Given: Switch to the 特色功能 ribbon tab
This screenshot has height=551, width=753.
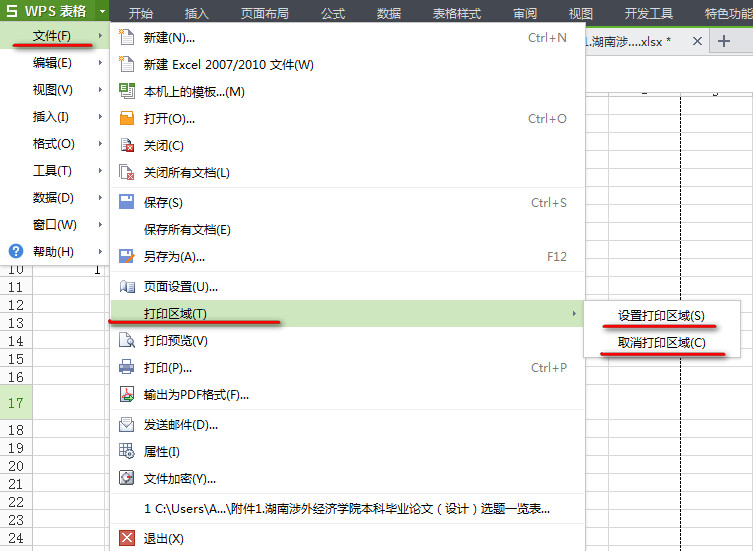Looking at the screenshot, I should tap(728, 13).
